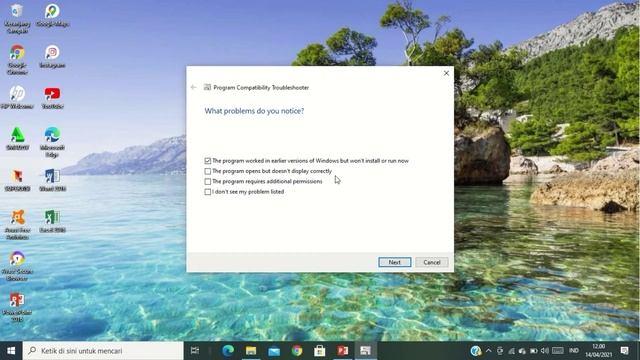Image resolution: width=640 pixels, height=360 pixels.
Task: Select the Microsoft Edge desktop shortcut
Action: pos(52,142)
